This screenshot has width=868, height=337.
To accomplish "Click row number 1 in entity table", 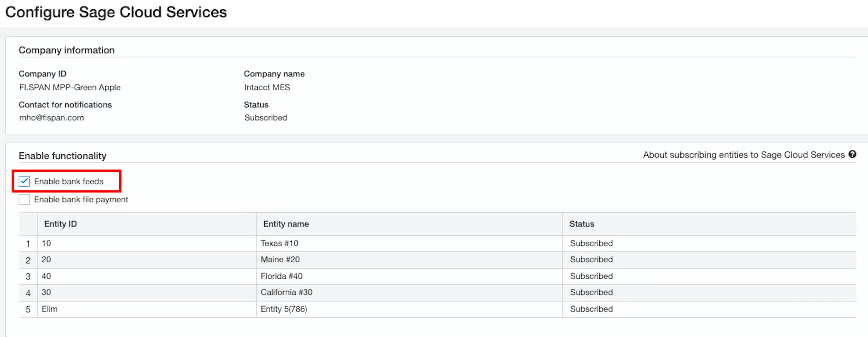I will (28, 244).
